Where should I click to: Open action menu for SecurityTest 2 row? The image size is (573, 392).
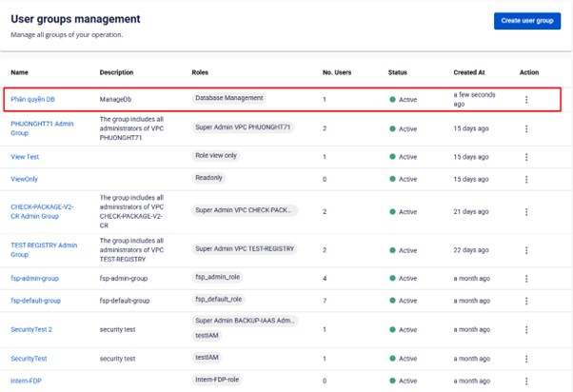526,330
